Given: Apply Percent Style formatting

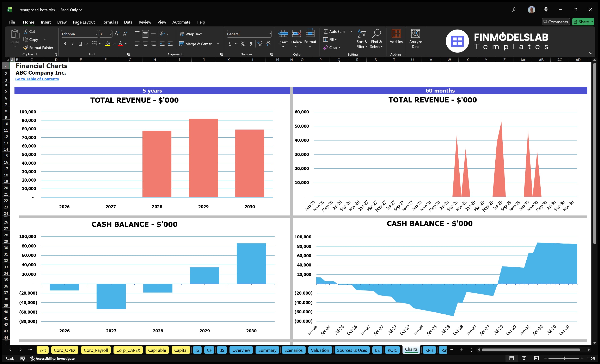Looking at the screenshot, I should coord(243,44).
